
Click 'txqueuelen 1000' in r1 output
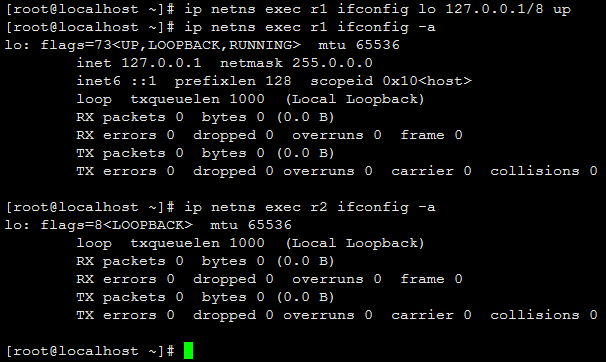coord(197,99)
